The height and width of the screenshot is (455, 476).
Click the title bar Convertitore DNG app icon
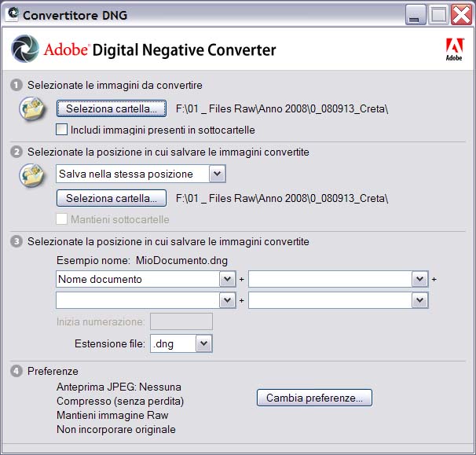click(13, 15)
